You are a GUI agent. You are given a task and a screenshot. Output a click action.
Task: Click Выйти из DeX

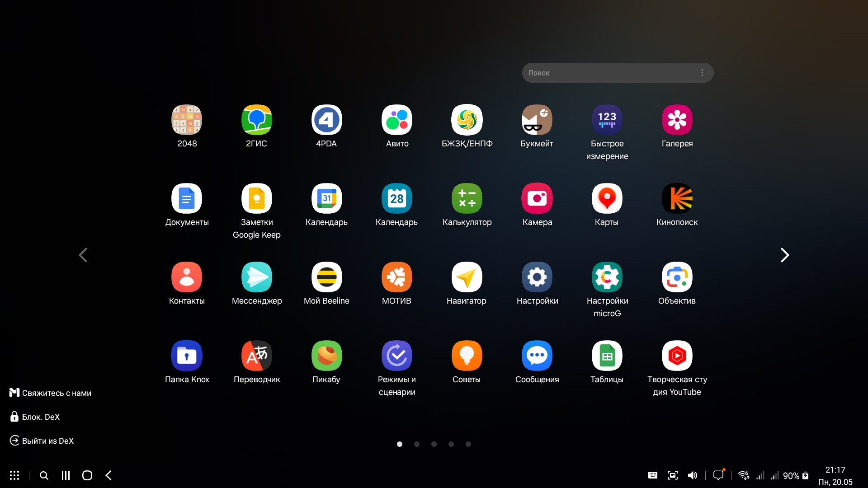[42, 441]
